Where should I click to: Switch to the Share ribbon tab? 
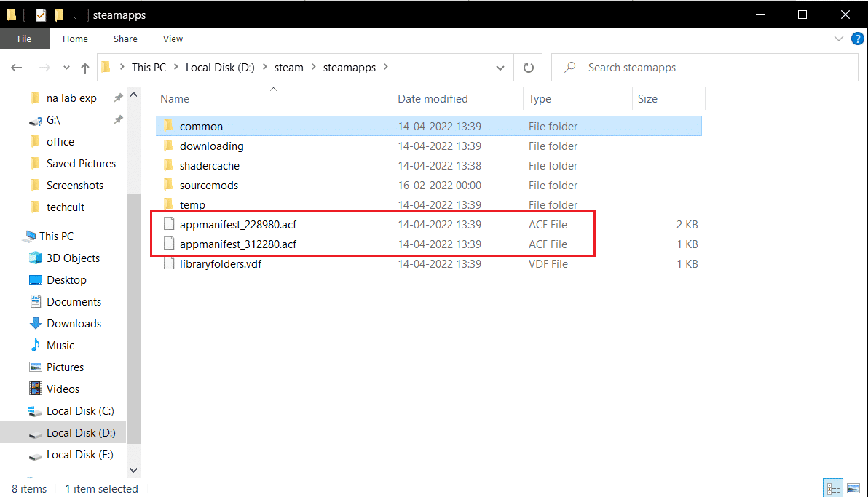125,39
